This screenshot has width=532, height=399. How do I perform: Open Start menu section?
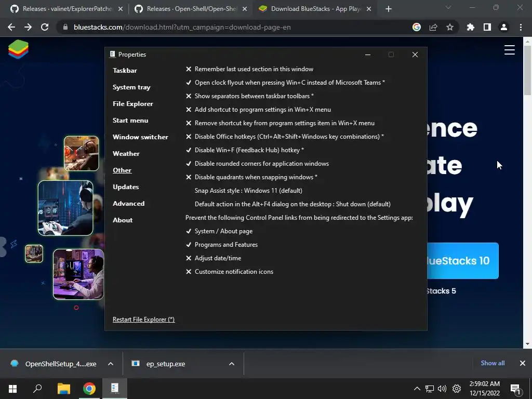point(130,121)
